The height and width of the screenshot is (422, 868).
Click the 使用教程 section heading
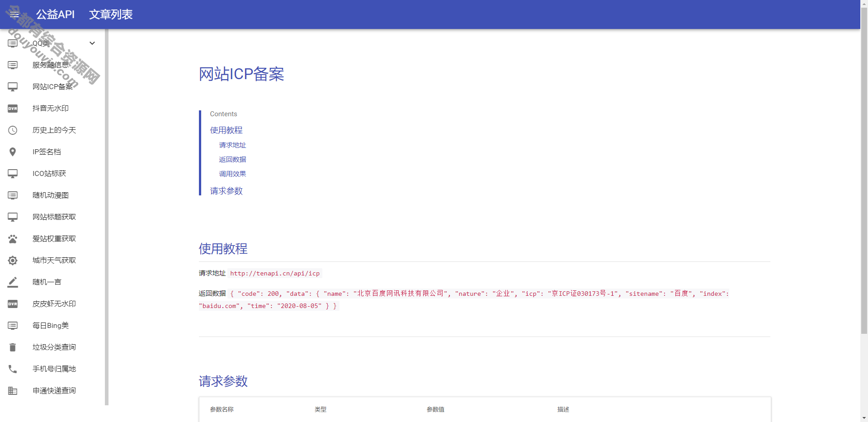pos(223,249)
